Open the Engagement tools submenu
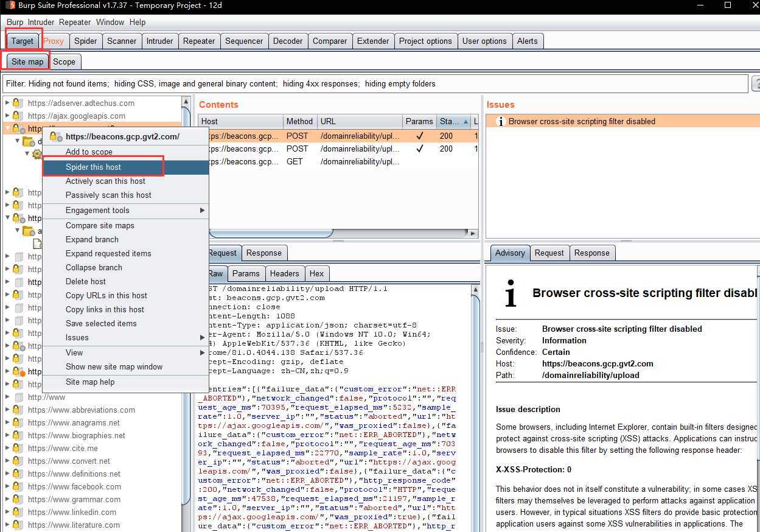Viewport: 760px width, 532px height. coord(126,210)
